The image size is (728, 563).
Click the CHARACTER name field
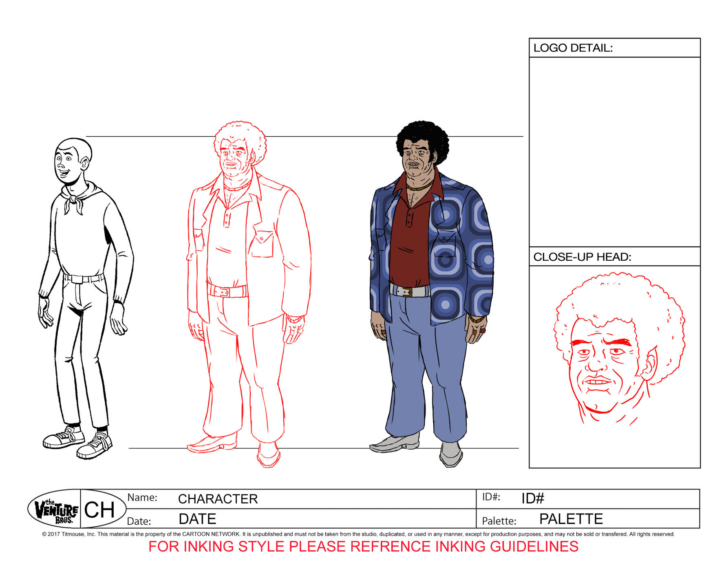tap(218, 499)
